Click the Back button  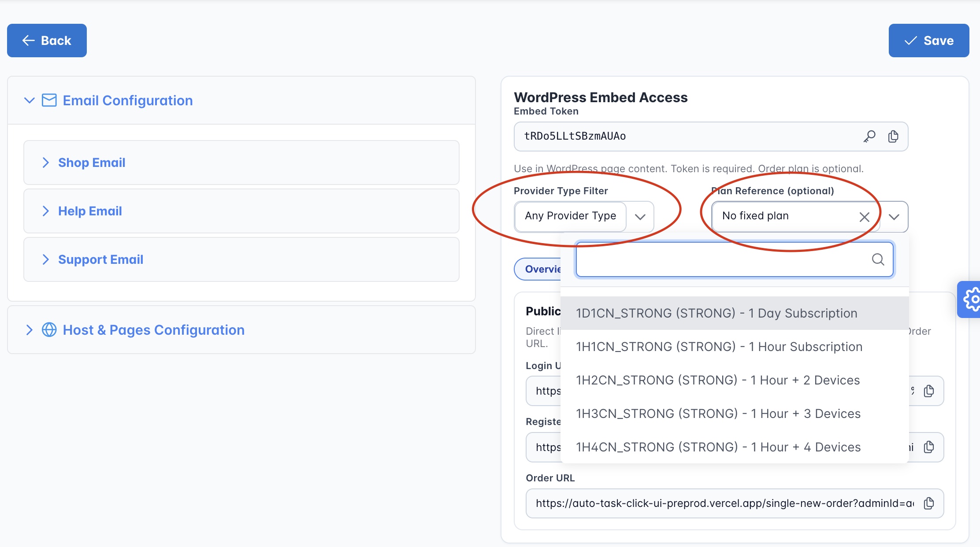[47, 41]
